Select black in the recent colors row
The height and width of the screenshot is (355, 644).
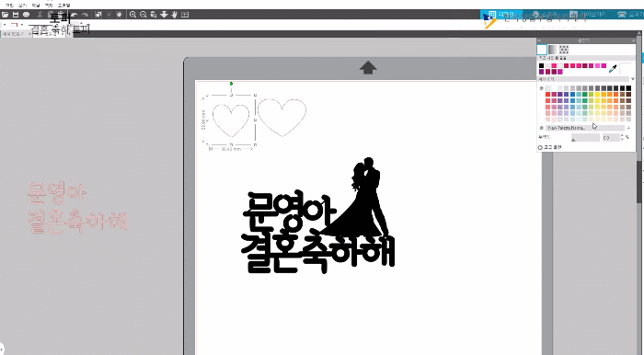tap(541, 65)
